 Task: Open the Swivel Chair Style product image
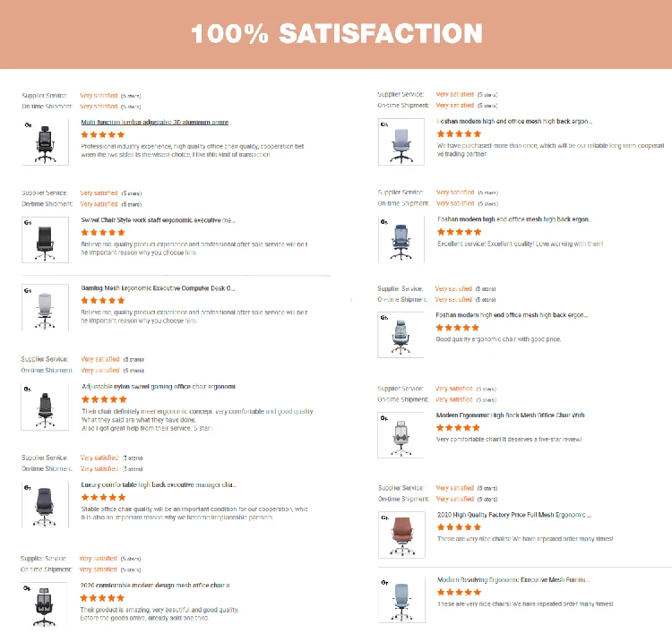tap(44, 239)
